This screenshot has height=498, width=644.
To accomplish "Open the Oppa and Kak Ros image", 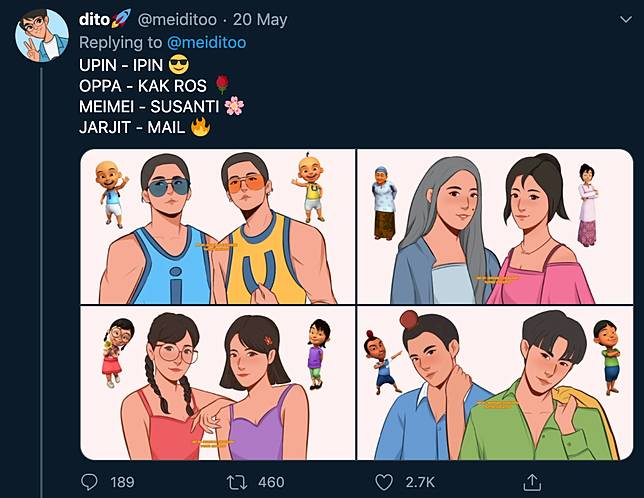I will (494, 227).
